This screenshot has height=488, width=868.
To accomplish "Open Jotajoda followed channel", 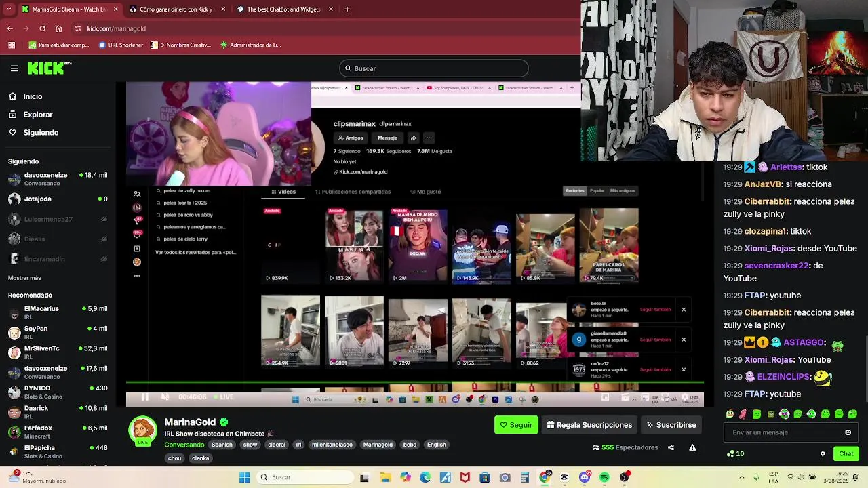I will click(58, 199).
